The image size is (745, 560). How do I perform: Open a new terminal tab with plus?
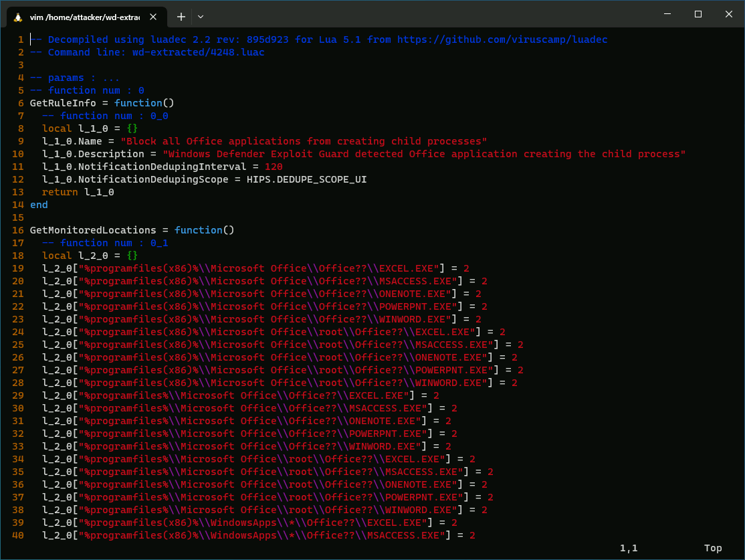[x=181, y=16]
